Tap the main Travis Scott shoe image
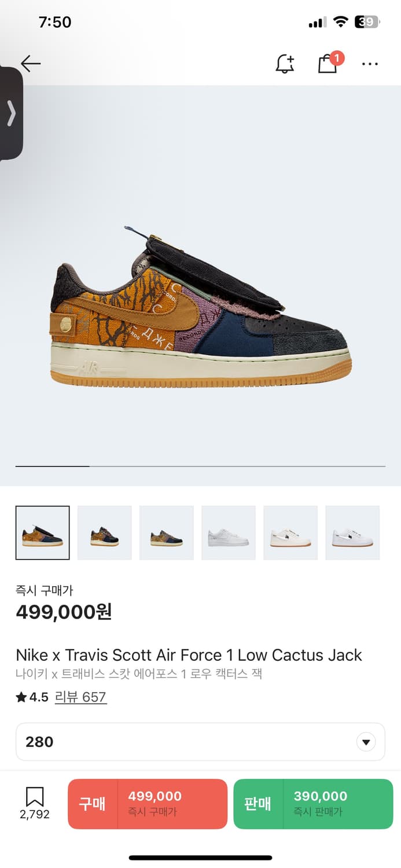This screenshot has width=401, height=868. coord(201,307)
